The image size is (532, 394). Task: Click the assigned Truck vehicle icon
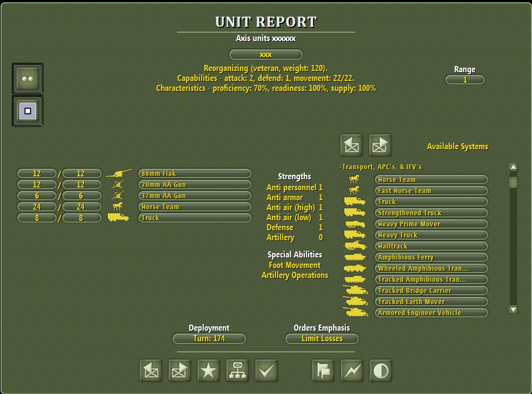[118, 218]
